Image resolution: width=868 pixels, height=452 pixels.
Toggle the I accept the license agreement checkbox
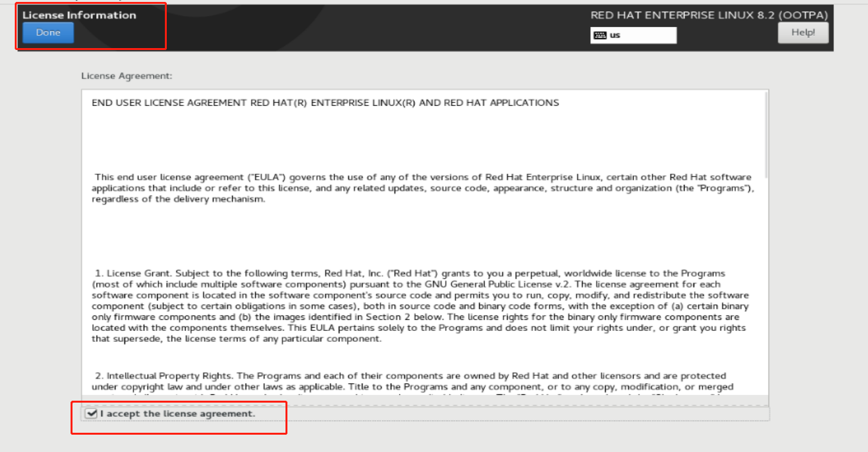pyautogui.click(x=91, y=414)
